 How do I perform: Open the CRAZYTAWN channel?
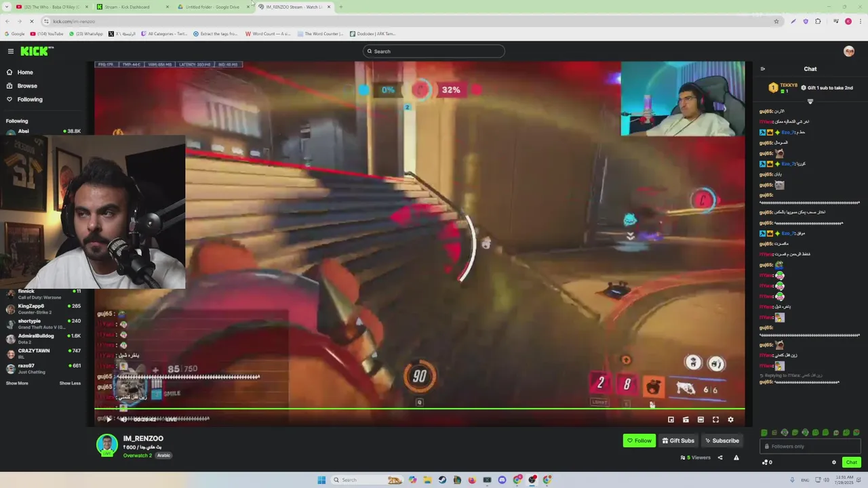(x=43, y=354)
